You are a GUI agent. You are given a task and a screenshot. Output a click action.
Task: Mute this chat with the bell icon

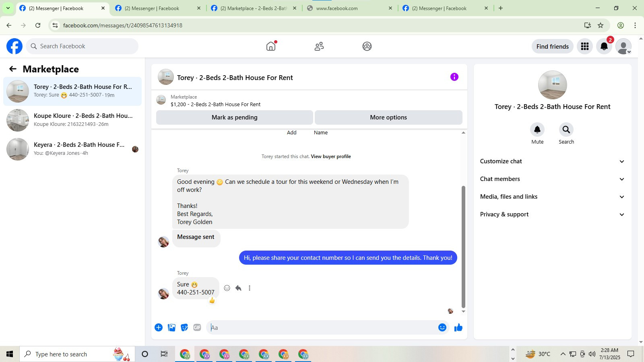537,130
